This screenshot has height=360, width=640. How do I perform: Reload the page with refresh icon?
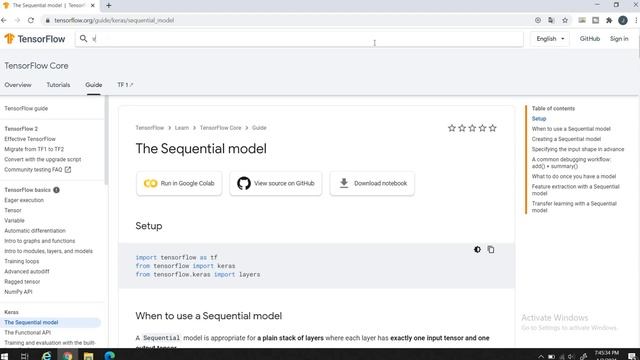click(x=31, y=20)
